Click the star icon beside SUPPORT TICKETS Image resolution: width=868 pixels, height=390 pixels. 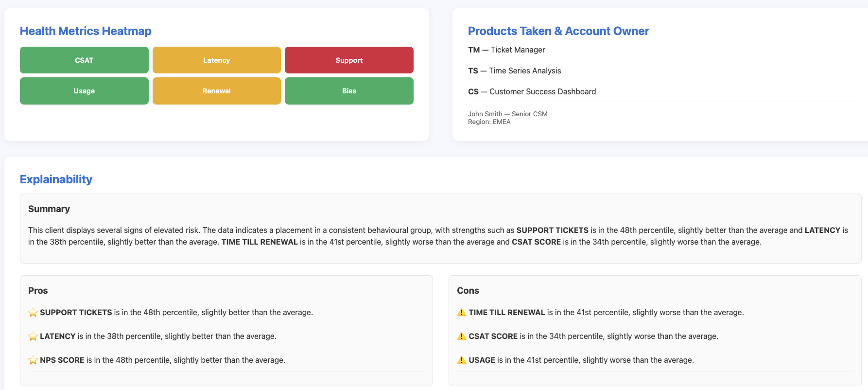33,312
